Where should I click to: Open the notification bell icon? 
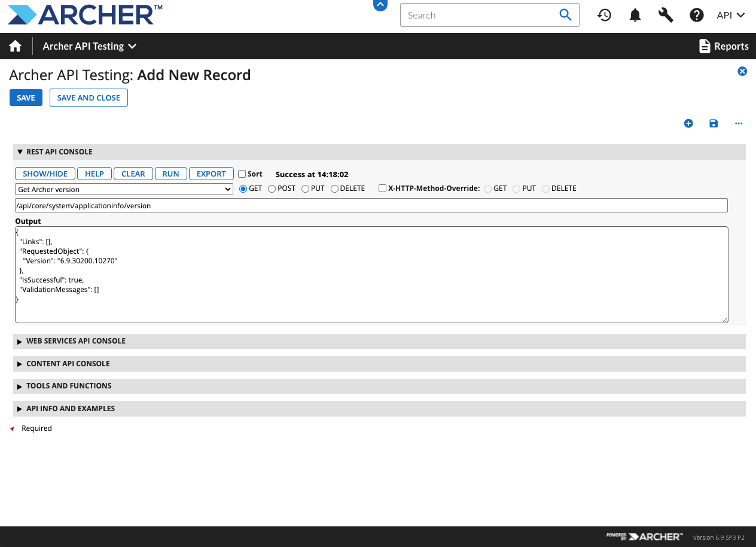(635, 15)
